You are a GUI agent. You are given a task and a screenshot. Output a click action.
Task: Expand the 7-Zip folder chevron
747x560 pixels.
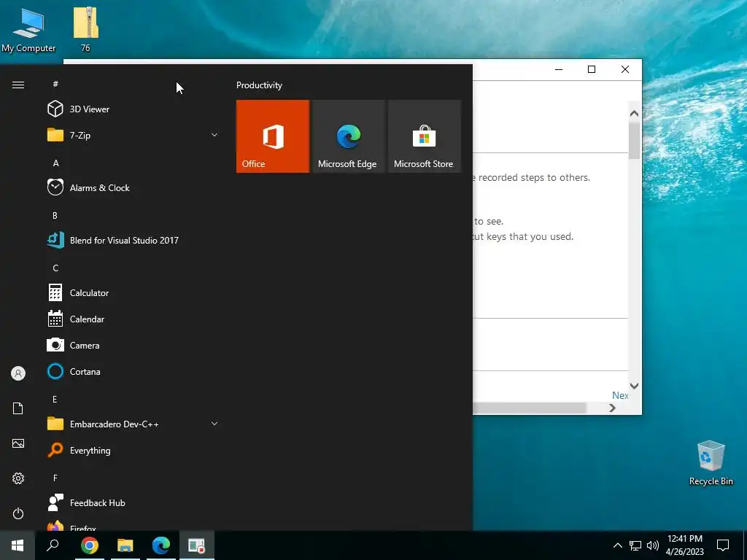(x=214, y=135)
